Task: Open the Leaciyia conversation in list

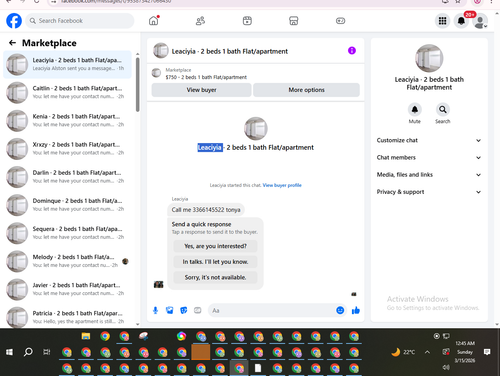Action: tap(68, 64)
